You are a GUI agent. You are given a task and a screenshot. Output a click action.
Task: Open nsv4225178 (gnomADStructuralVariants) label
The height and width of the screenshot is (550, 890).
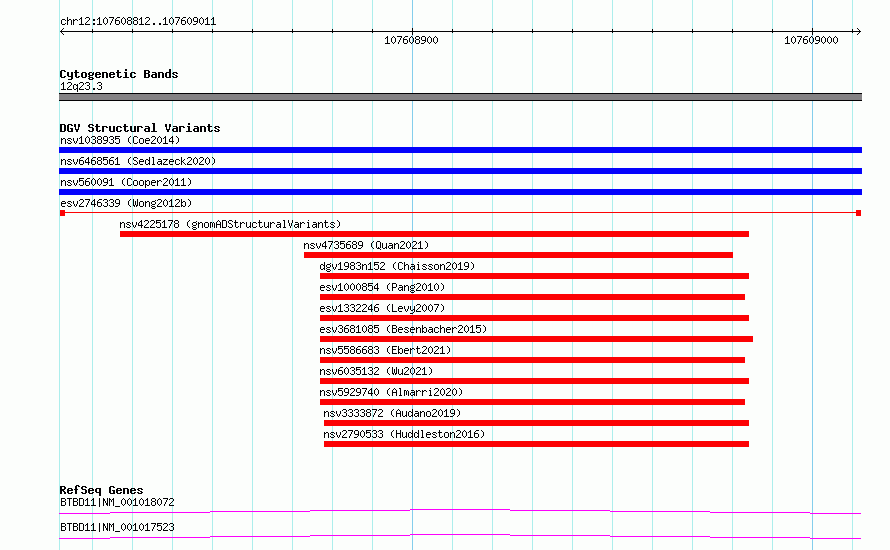tap(230, 224)
